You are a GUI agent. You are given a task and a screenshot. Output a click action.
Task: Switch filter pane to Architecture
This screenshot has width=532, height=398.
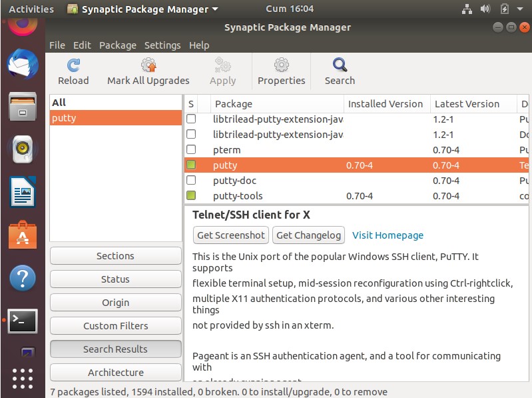[x=115, y=373]
